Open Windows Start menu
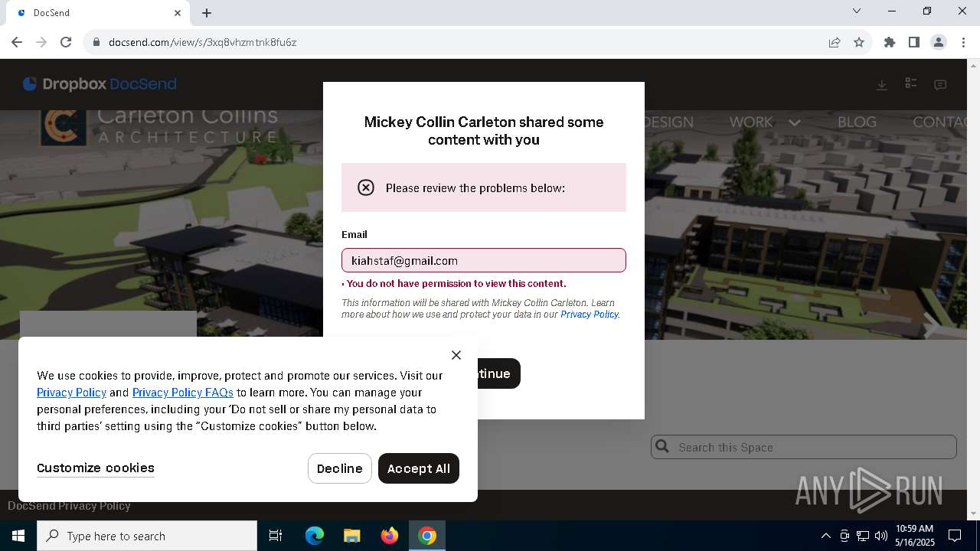Image resolution: width=980 pixels, height=551 pixels. point(18,536)
